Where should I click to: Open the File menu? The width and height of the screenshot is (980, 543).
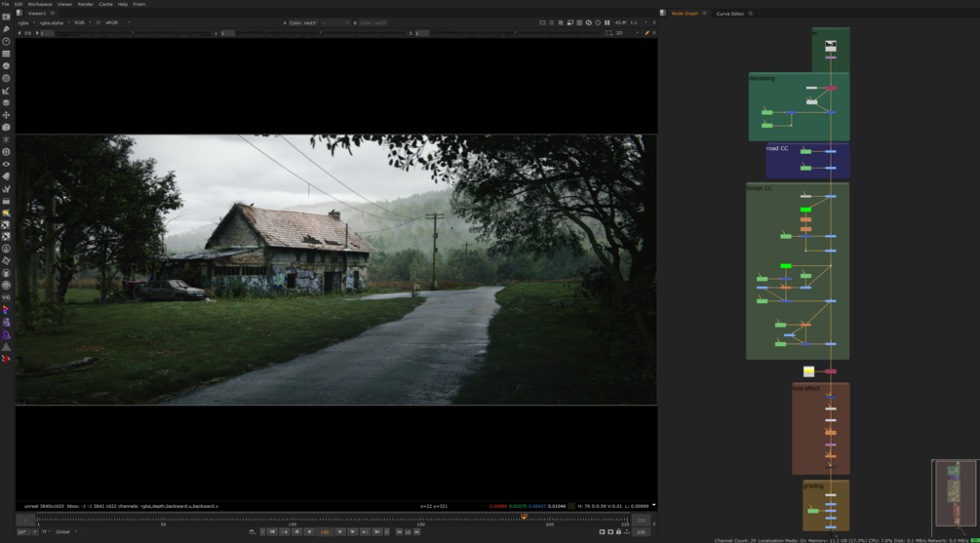pyautogui.click(x=6, y=4)
